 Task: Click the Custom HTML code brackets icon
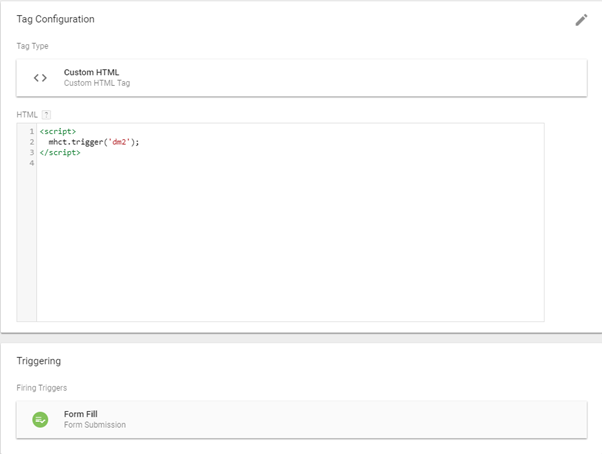[40, 78]
